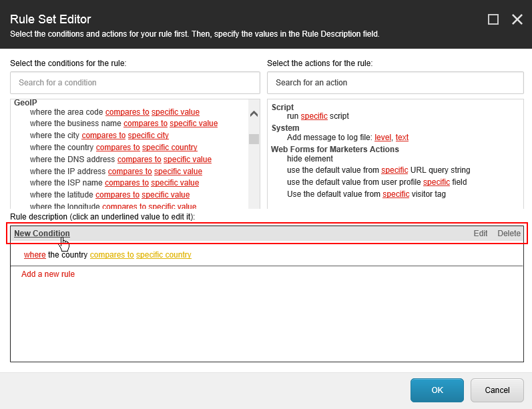Select the IP address condition
The width and height of the screenshot is (532, 409).
[68, 171]
